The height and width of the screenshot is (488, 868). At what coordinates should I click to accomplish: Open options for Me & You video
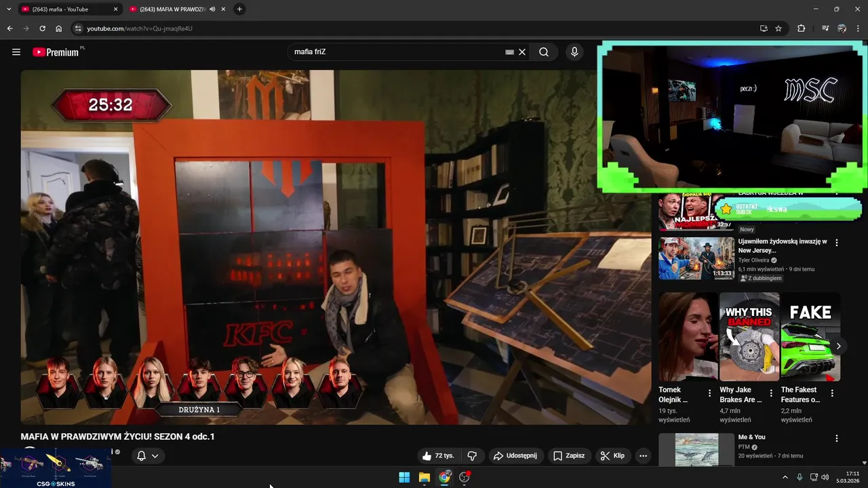click(837, 439)
